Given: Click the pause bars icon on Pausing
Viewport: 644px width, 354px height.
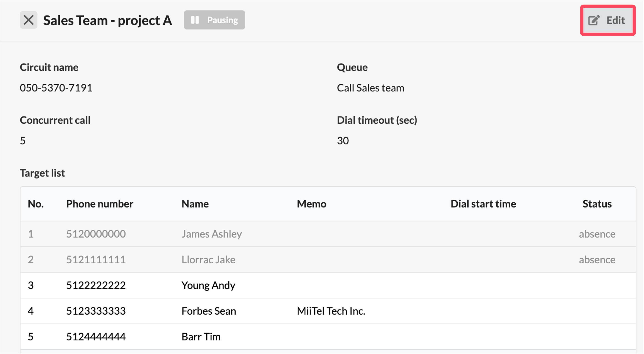Looking at the screenshot, I should pos(195,20).
